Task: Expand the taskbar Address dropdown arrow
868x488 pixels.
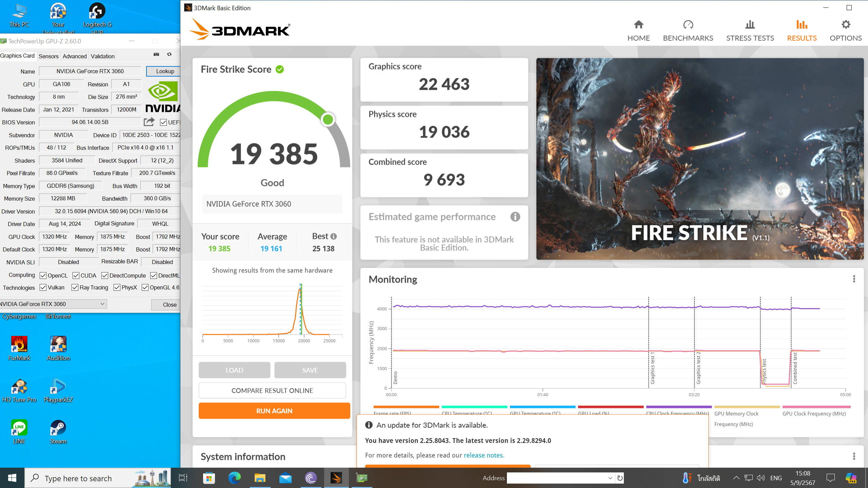Action: click(610, 478)
